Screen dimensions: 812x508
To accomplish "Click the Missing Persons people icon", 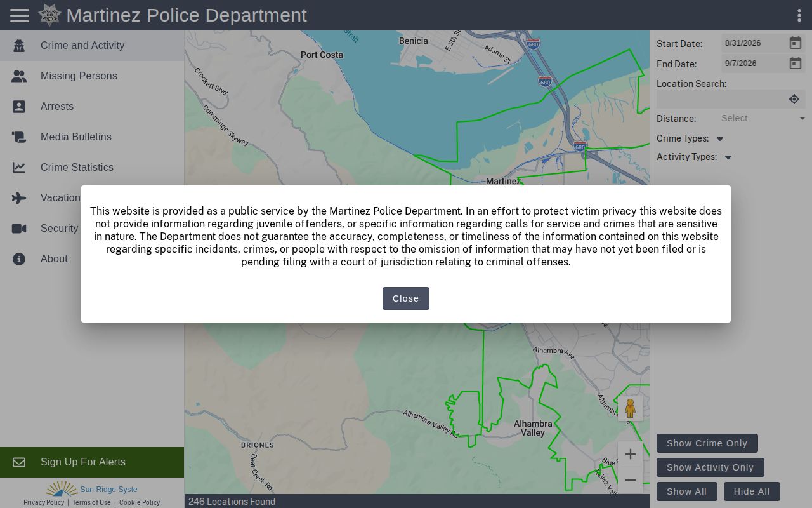I will coord(19,76).
